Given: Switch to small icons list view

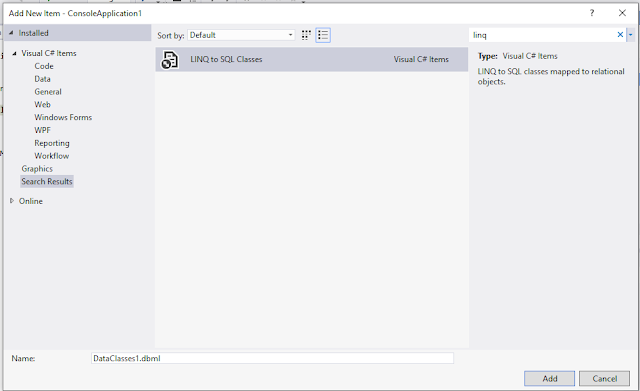Looking at the screenshot, I should click(x=323, y=35).
